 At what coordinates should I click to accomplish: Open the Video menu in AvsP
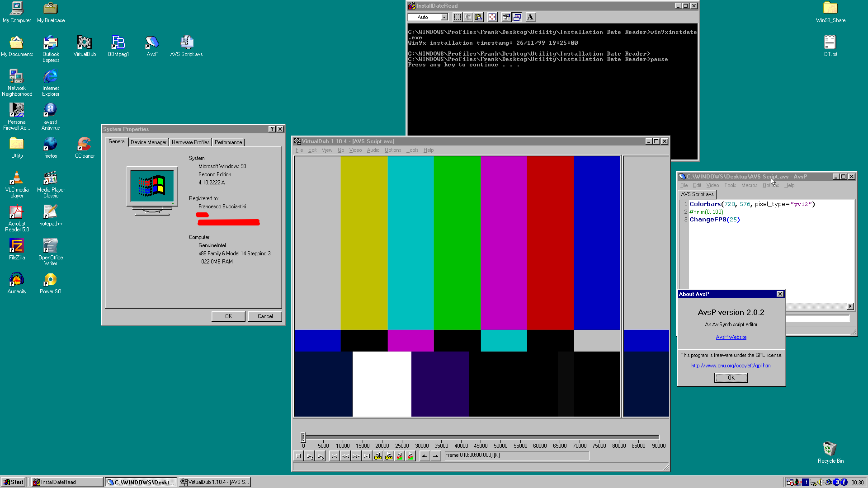click(x=712, y=185)
